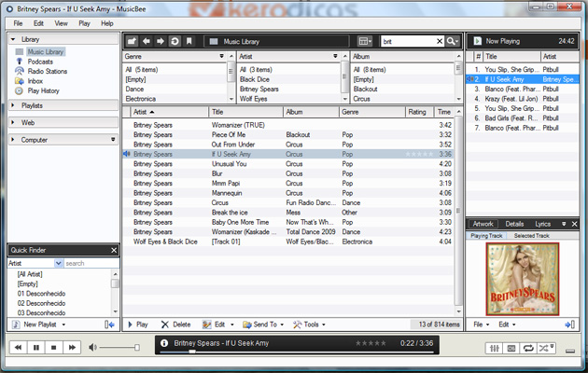Collapse the left panel with the arrow icon
This screenshot has width=588, height=373.
(109, 325)
